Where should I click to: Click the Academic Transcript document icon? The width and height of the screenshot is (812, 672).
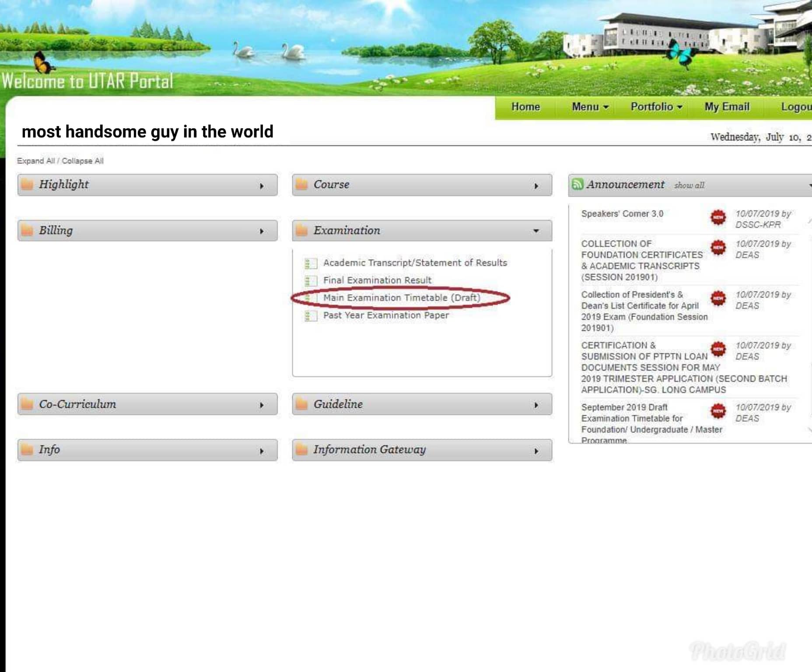310,263
